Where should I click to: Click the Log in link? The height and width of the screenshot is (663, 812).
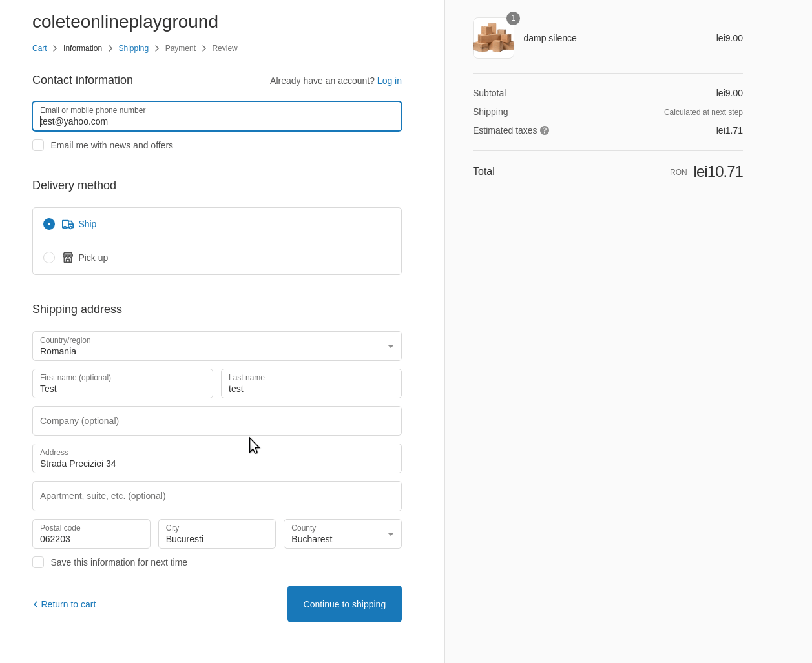pyautogui.click(x=389, y=81)
